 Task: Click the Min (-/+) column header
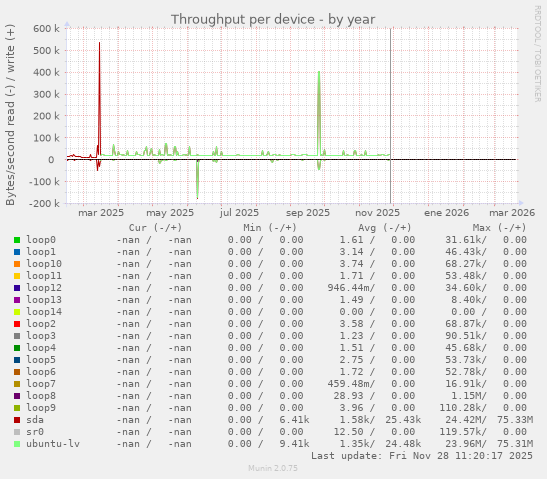coord(270,228)
